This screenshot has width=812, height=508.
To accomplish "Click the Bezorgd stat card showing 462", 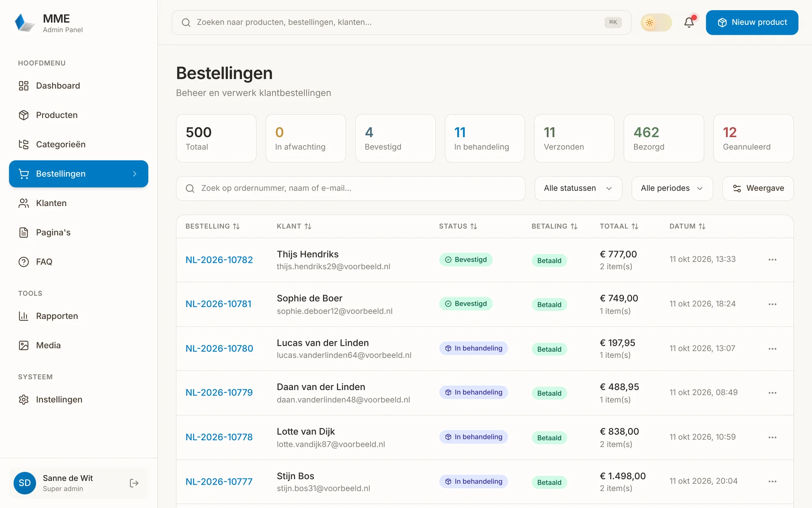I will [664, 138].
